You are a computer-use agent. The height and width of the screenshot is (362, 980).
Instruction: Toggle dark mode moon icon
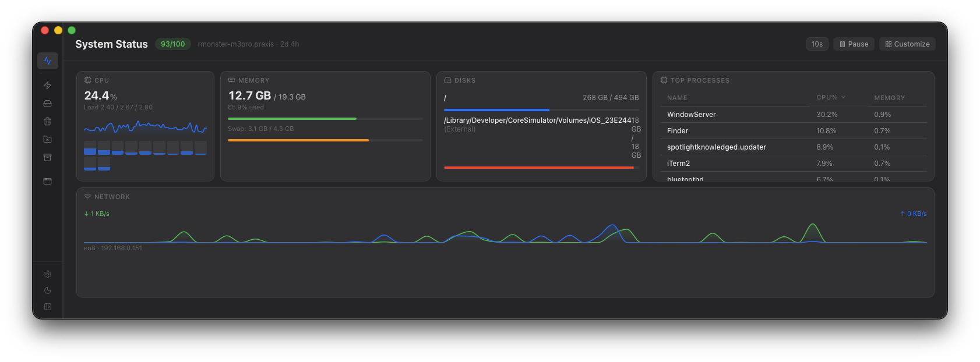point(48,290)
